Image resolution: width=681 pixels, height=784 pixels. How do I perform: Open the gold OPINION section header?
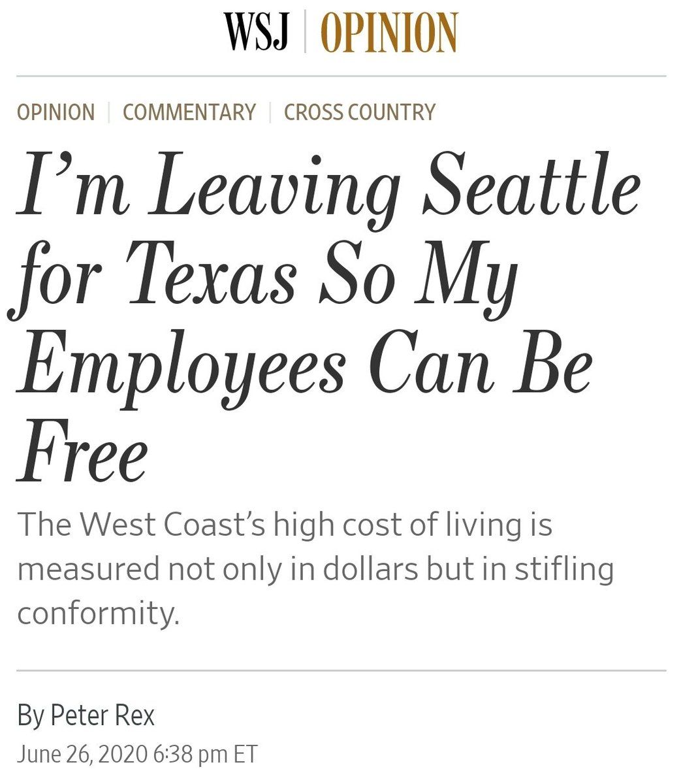pyautogui.click(x=390, y=32)
